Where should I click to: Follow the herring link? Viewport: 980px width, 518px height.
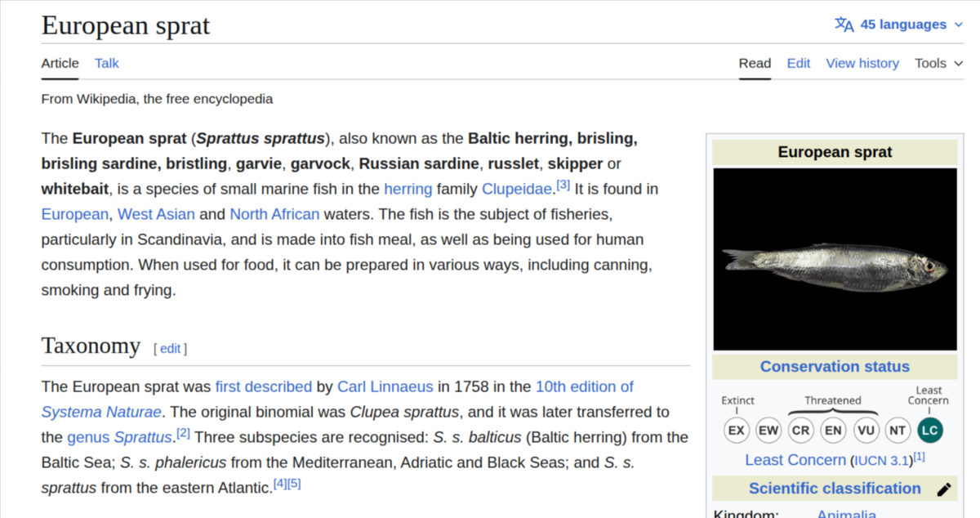[x=408, y=189]
